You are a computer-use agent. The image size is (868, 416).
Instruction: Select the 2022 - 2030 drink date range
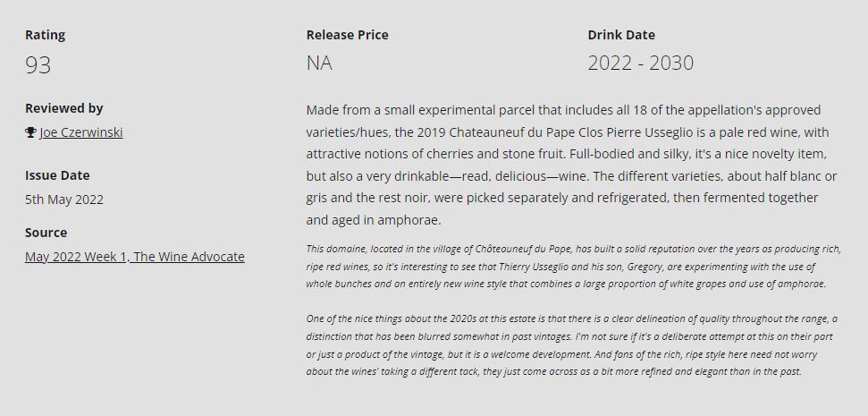tap(640, 64)
